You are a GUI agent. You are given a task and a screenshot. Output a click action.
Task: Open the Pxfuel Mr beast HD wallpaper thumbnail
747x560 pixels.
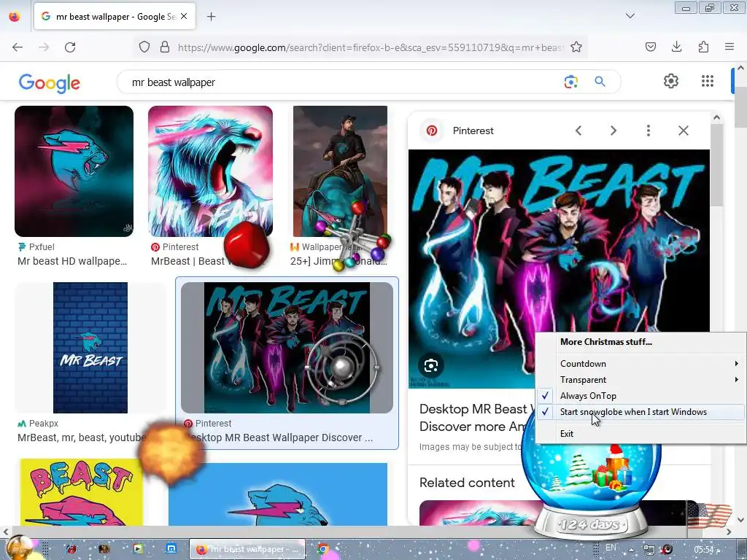(74, 171)
